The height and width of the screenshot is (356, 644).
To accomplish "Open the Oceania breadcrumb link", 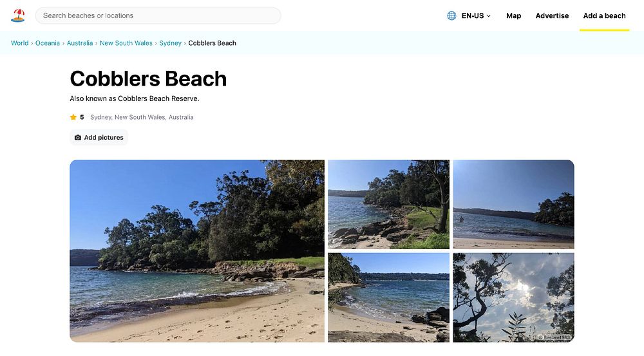I will (x=48, y=43).
